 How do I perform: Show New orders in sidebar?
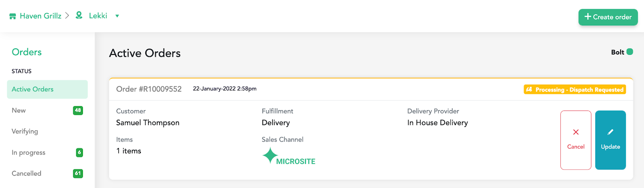tap(19, 111)
